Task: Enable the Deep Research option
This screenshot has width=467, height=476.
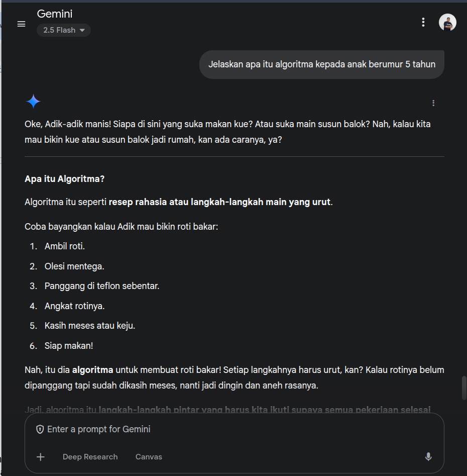Action: [90, 457]
